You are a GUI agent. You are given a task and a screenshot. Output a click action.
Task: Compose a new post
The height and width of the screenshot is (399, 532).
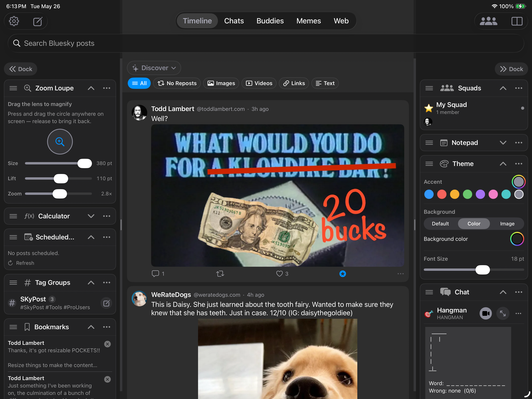38,21
